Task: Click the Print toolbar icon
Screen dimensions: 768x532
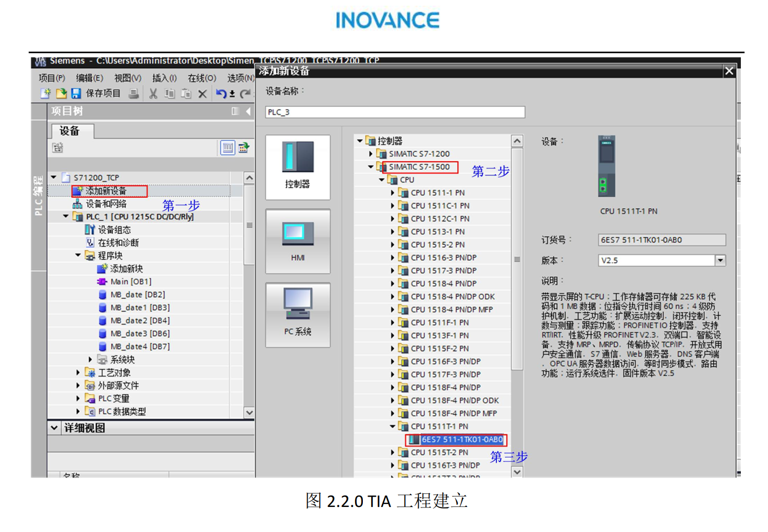Action: coord(134,93)
